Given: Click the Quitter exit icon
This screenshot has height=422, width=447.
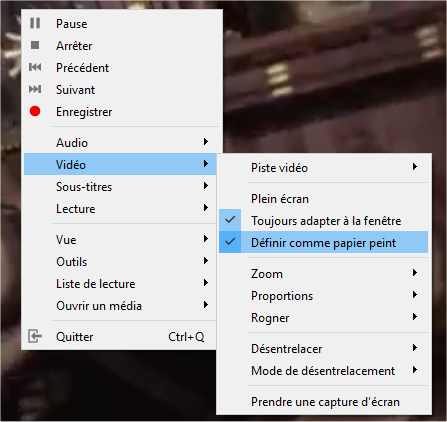Looking at the screenshot, I should coord(35,336).
